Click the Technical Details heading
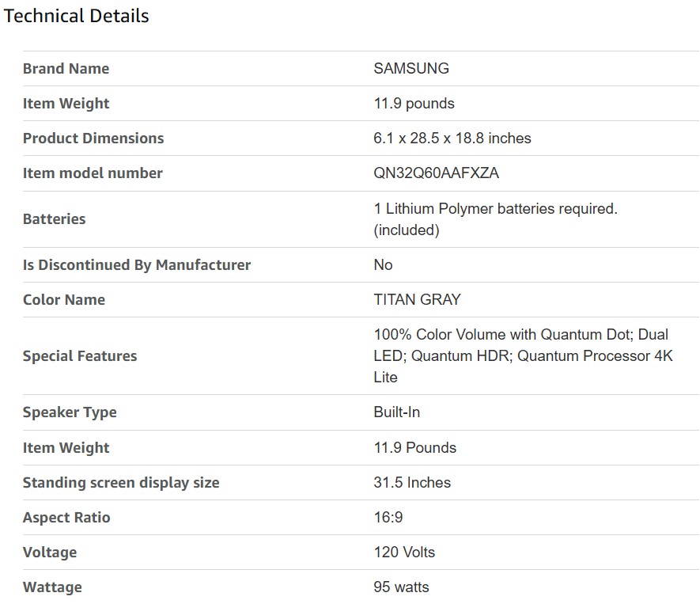The width and height of the screenshot is (700, 604). tap(77, 16)
